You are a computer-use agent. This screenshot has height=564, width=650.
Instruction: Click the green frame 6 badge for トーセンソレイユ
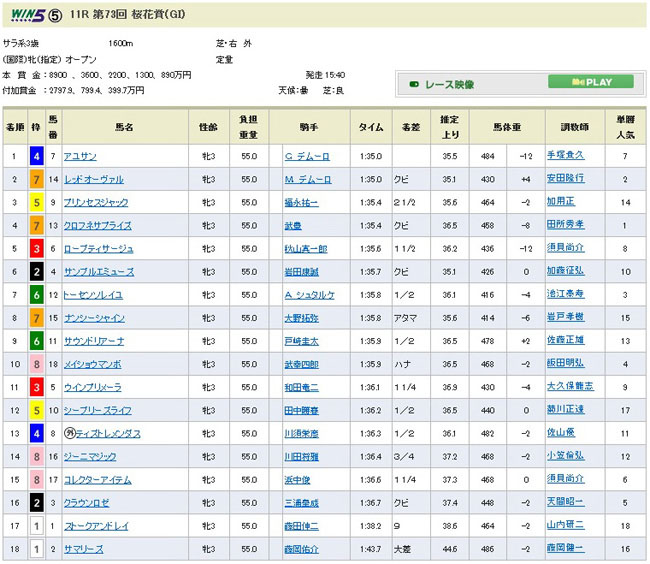pos(36,295)
